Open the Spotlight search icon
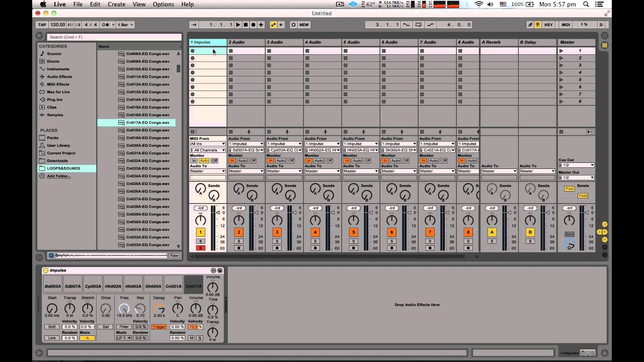Image resolution: width=644 pixels, height=362 pixels. [586, 5]
